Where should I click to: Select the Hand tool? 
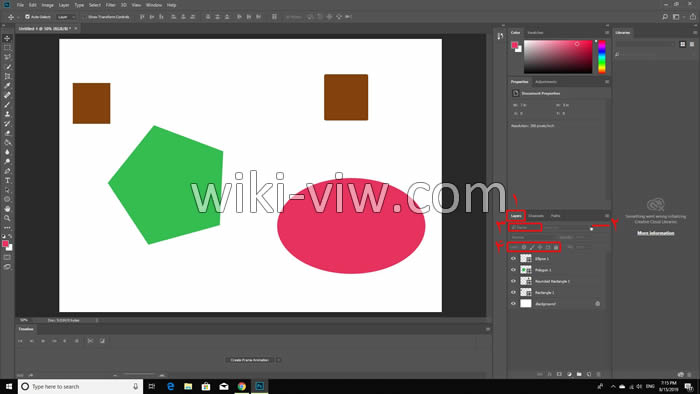point(7,208)
